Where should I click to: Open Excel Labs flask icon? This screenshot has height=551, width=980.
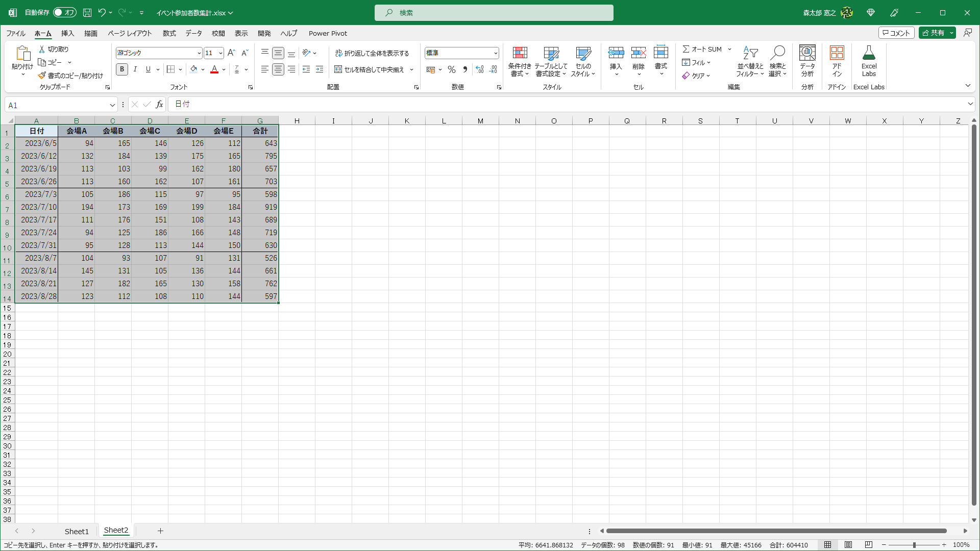pos(869,53)
